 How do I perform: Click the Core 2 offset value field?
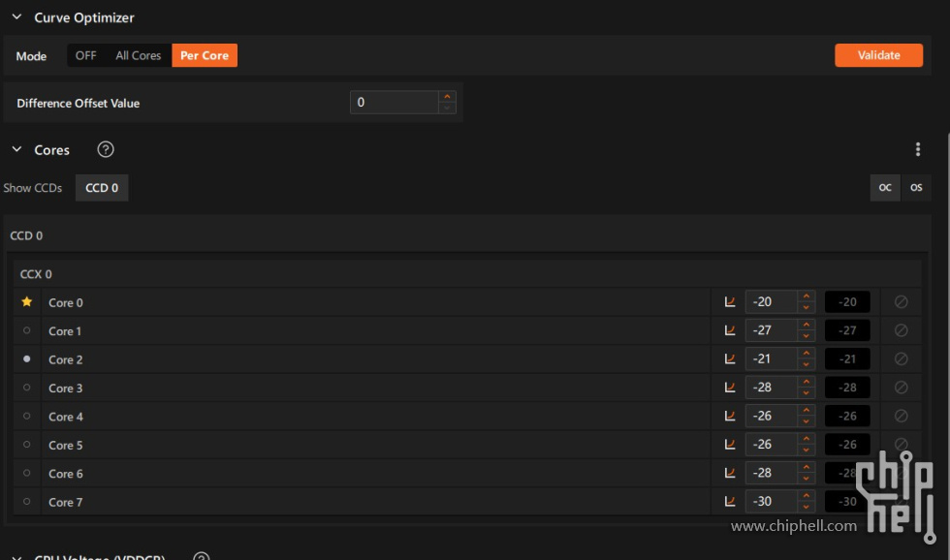click(771, 359)
